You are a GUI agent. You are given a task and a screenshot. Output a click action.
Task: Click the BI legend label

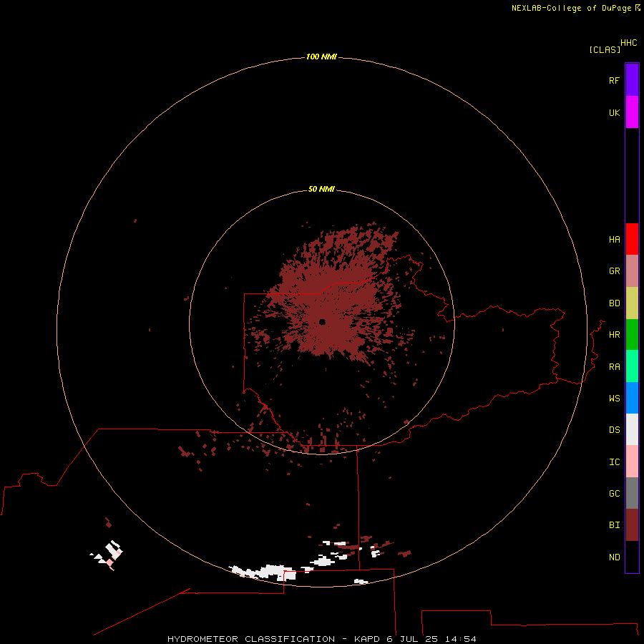click(x=614, y=525)
